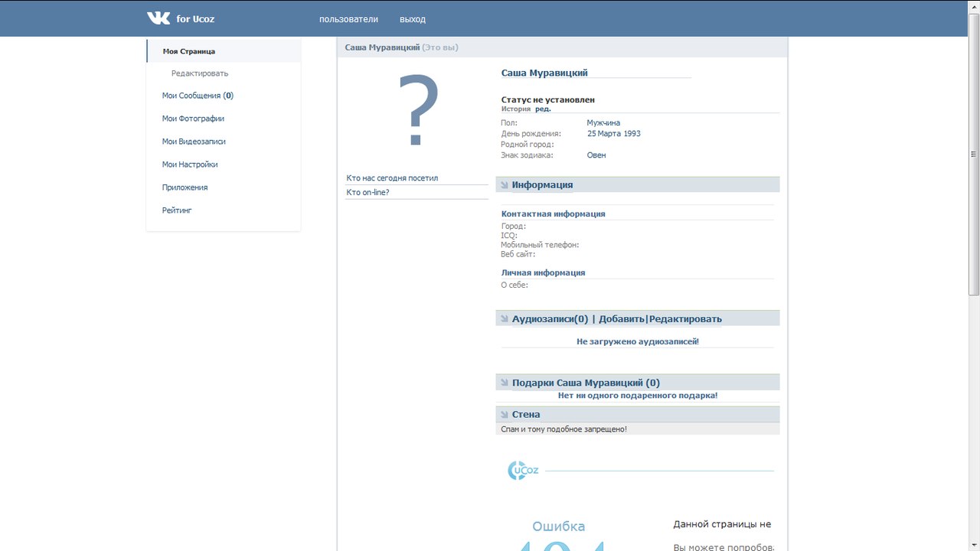This screenshot has height=551, width=980.
Task: Click the Нет ни одного подаренного подарка! message
Action: coord(638,396)
